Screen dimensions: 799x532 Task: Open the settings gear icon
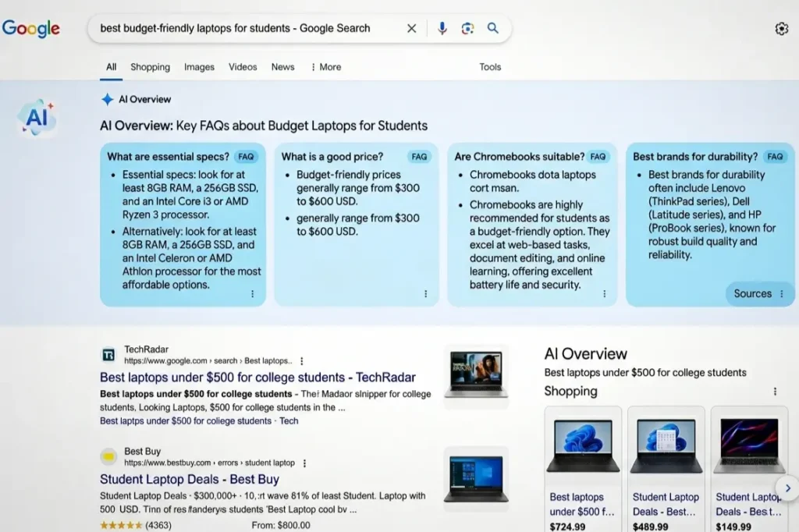(781, 29)
